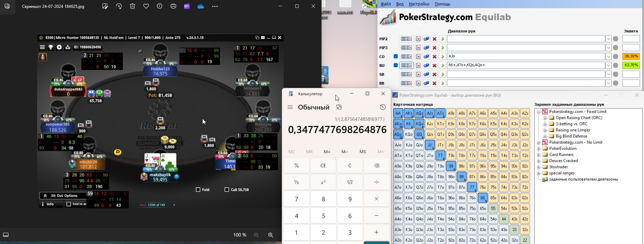Click dice icon in the SB row
The image size is (644, 244).
426,74
